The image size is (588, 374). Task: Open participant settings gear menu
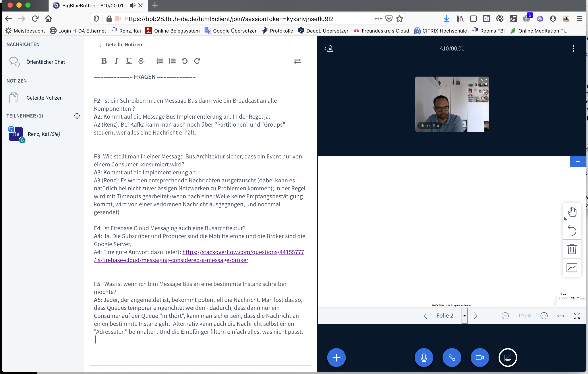77,116
